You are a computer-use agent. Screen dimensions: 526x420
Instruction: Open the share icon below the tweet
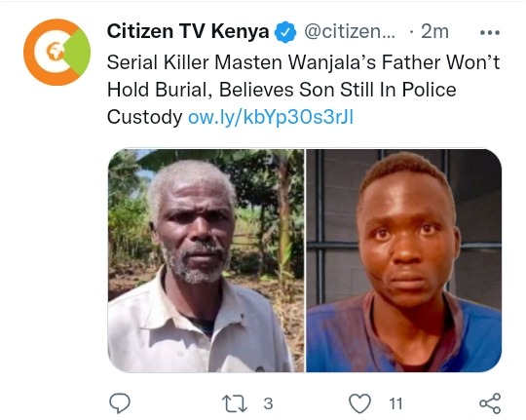[x=490, y=403]
